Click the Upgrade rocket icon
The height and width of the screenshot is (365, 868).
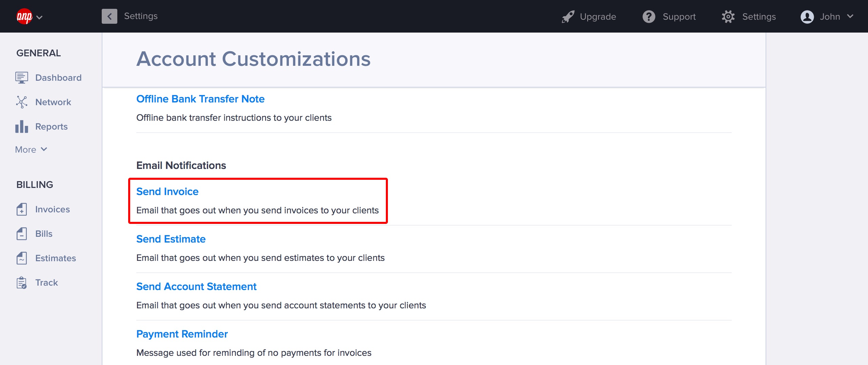568,17
